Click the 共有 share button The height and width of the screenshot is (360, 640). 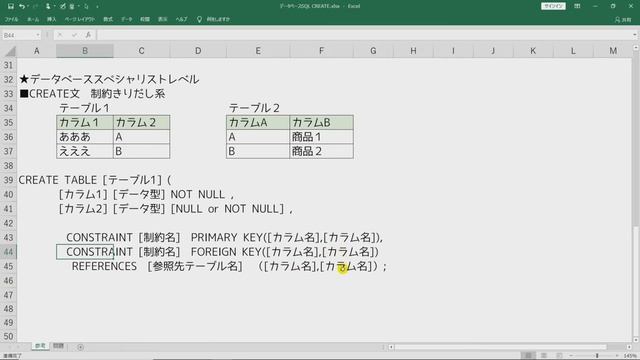click(623, 19)
